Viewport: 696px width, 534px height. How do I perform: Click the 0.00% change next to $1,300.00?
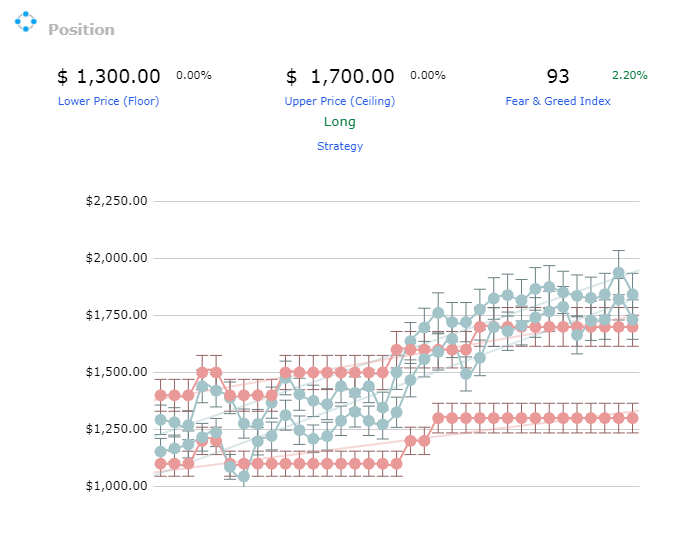(194, 75)
